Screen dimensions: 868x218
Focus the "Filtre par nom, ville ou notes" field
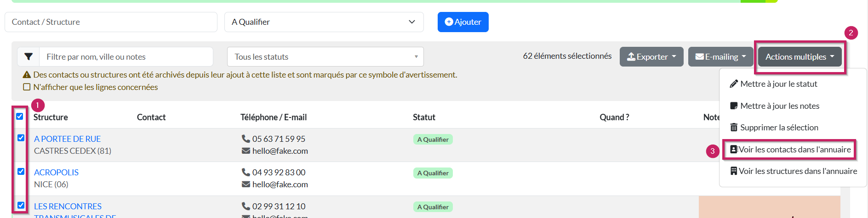pos(126,57)
